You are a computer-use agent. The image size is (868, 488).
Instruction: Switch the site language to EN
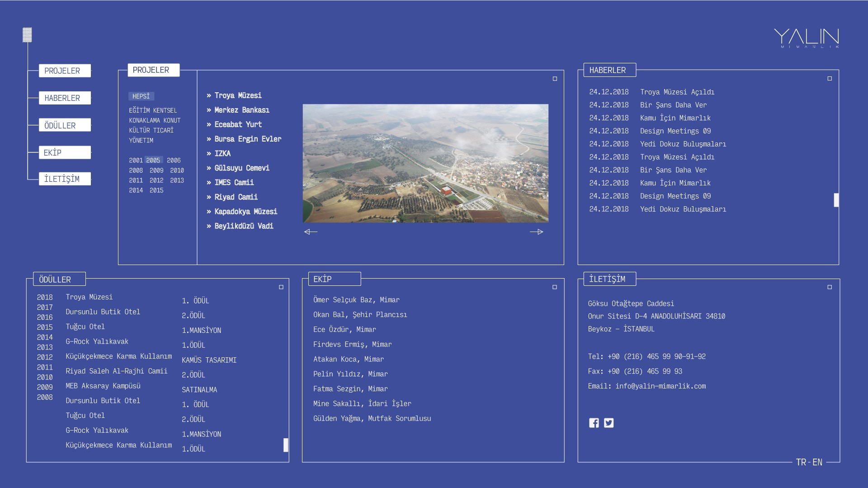click(x=817, y=462)
